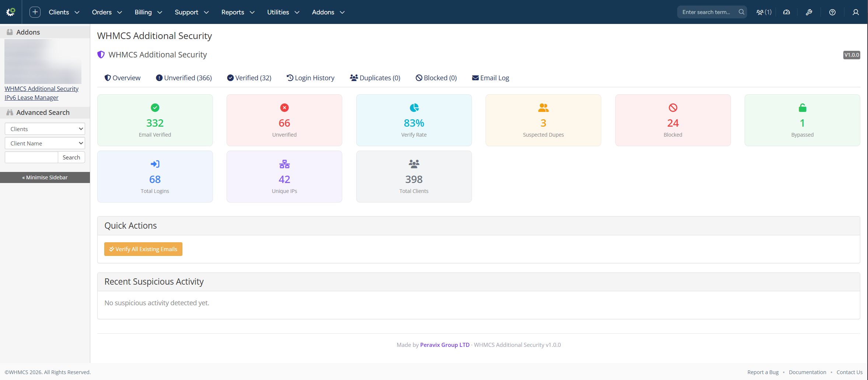This screenshot has width=868, height=380.
Task: Click the wrench system settings icon
Action: (809, 12)
